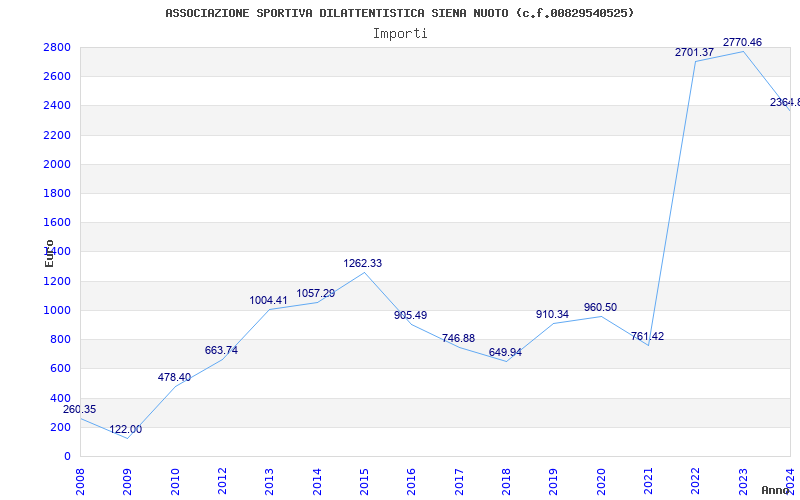Screen dimensions: 800x500
Task: Click the 2015 year axis label
Action: (364, 482)
